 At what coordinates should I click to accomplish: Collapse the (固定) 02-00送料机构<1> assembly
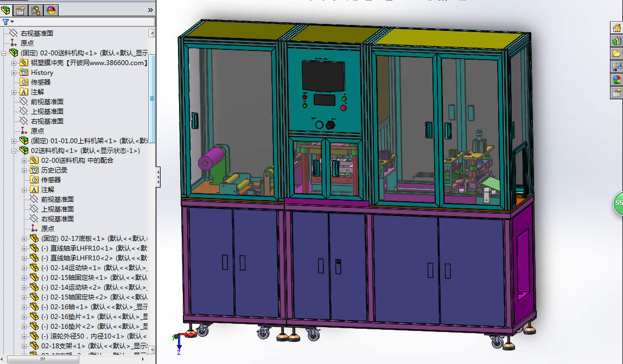pyautogui.click(x=4, y=53)
